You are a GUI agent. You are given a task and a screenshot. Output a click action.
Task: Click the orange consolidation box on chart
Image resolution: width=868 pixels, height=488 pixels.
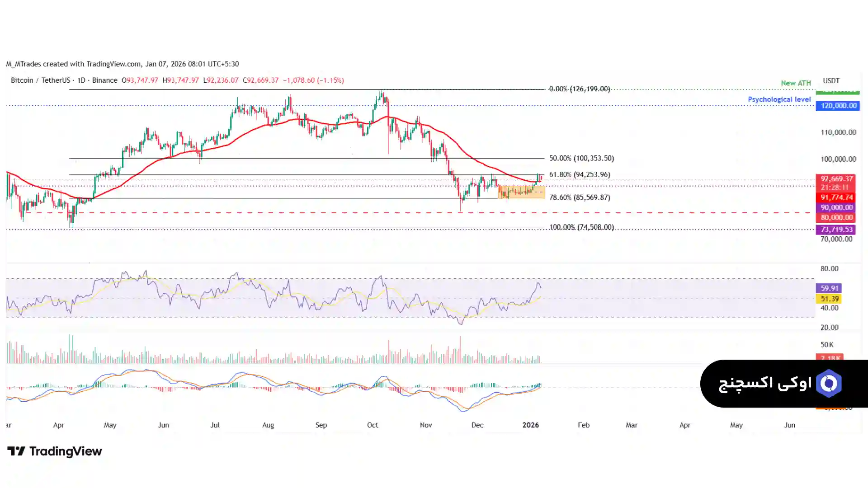[x=521, y=192]
